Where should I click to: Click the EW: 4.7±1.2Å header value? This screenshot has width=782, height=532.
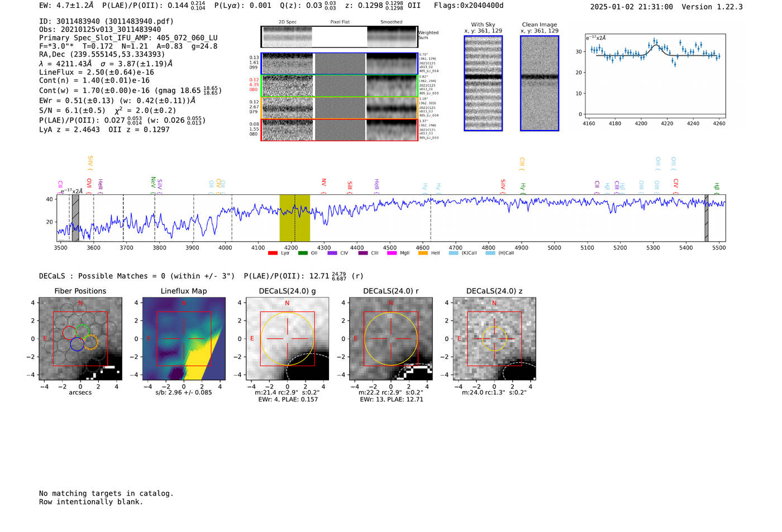[x=66, y=6]
